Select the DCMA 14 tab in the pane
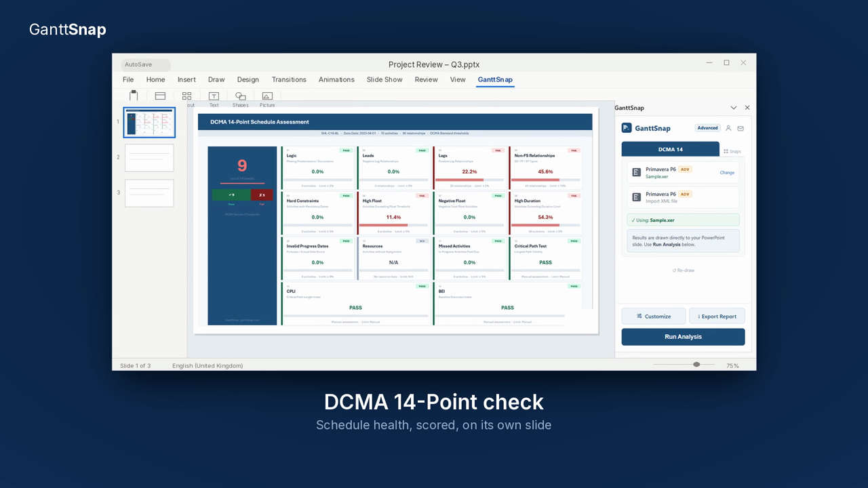Viewport: 868px width, 488px height. [x=670, y=149]
